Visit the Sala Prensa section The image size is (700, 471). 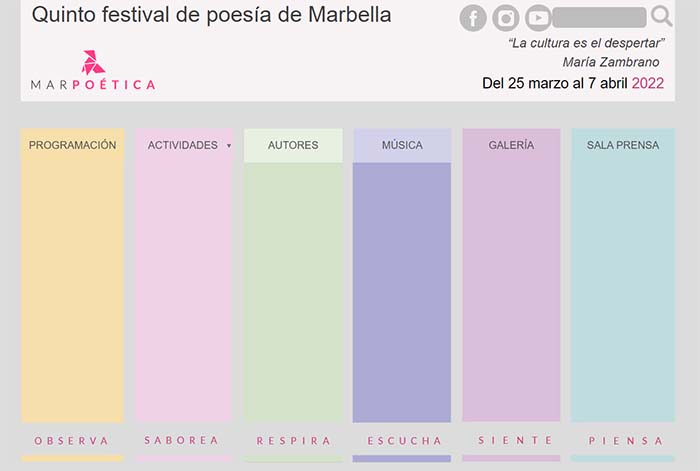[x=623, y=145]
